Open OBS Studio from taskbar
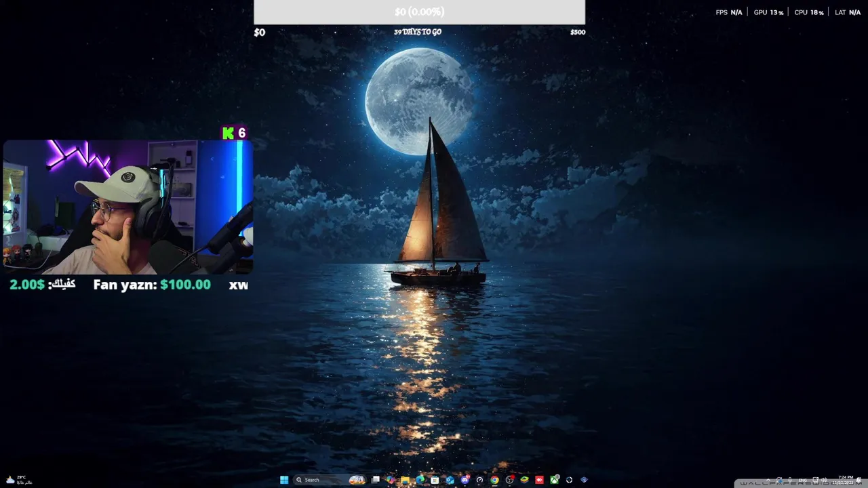 coord(509,480)
